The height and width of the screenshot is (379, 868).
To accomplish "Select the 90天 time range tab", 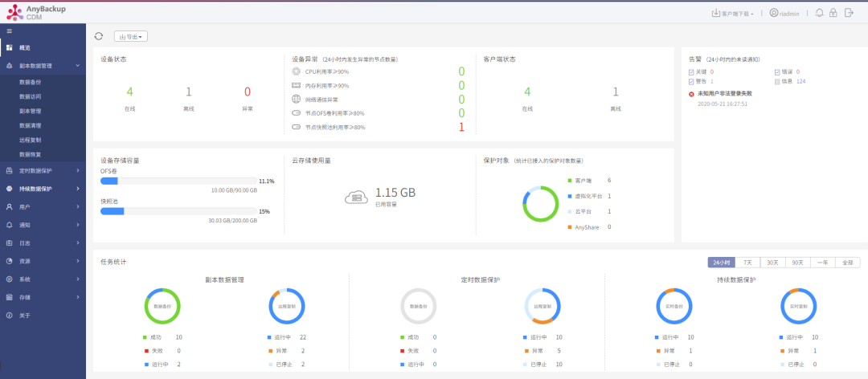I will 798,263.
